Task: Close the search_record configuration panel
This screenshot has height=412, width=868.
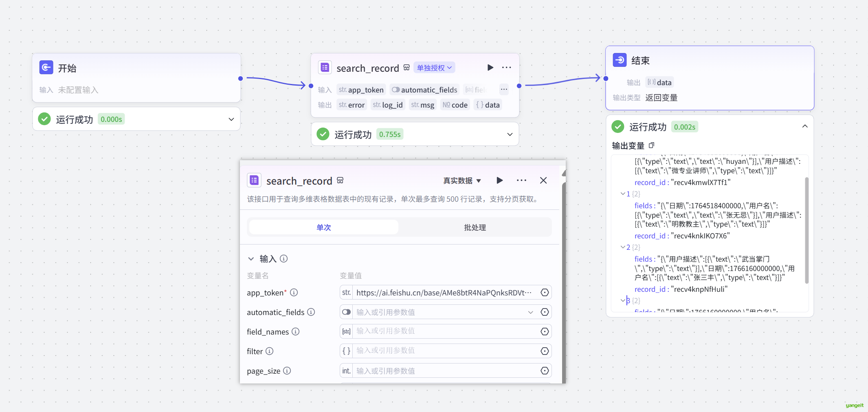Action: [543, 181]
